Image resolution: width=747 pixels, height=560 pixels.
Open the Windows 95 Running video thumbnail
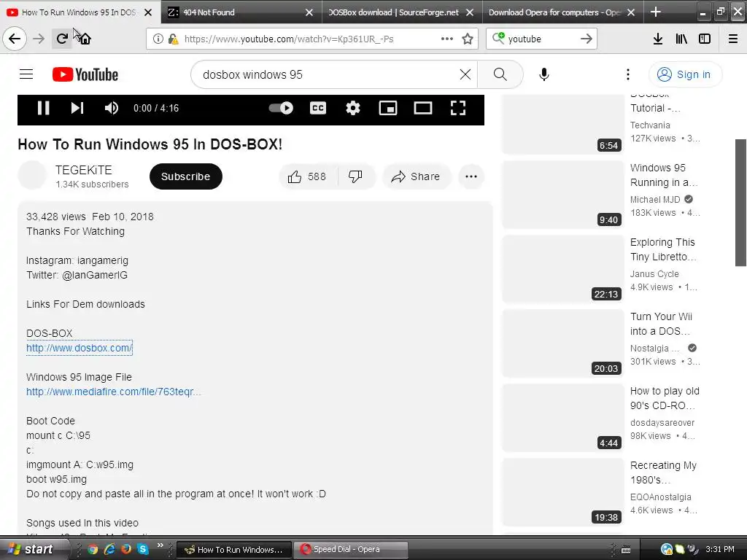pos(562,194)
